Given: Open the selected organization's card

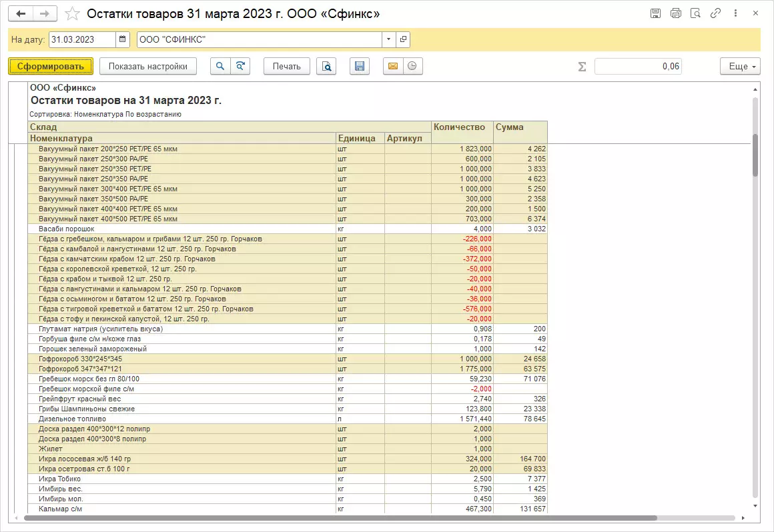Looking at the screenshot, I should point(403,39).
